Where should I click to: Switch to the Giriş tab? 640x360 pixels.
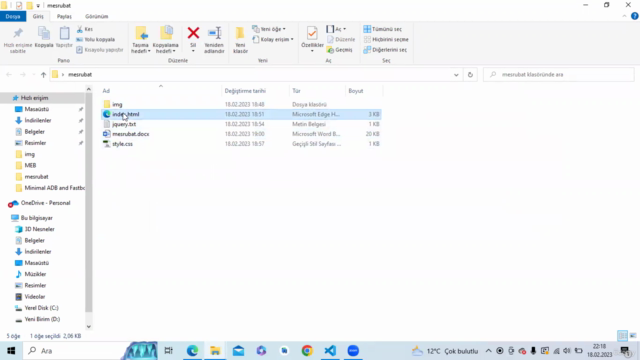click(x=38, y=16)
